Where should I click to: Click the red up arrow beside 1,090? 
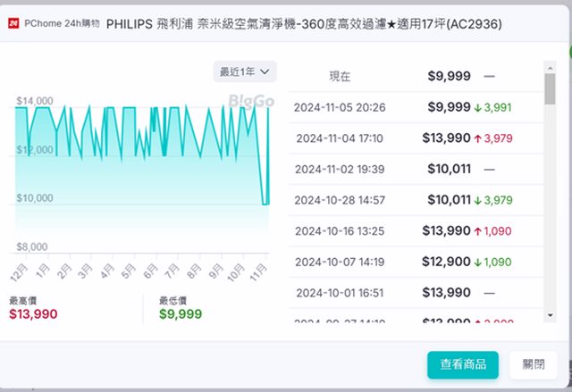[478, 231]
